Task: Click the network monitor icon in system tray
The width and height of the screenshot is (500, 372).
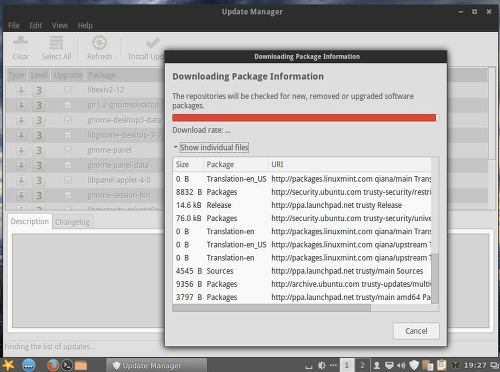Action: 389,366
